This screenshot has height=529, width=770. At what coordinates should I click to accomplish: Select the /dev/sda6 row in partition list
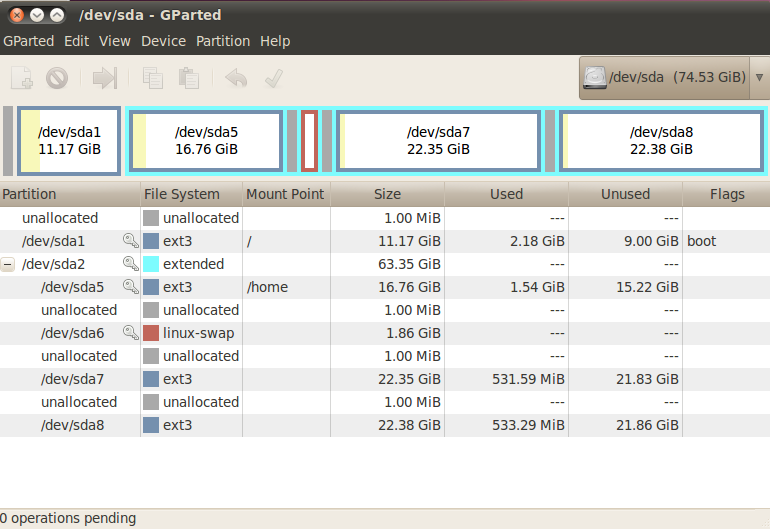(385, 333)
